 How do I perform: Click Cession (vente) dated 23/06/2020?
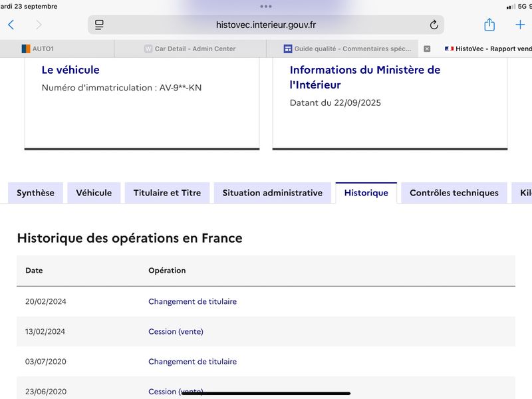(x=176, y=391)
